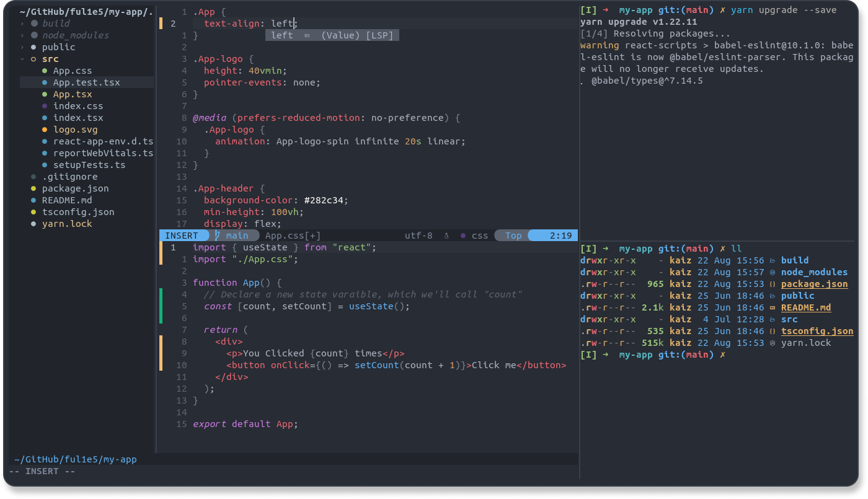Click the 'utf-8' encoding in status line
The height and width of the screenshot is (499, 868).
coord(418,236)
